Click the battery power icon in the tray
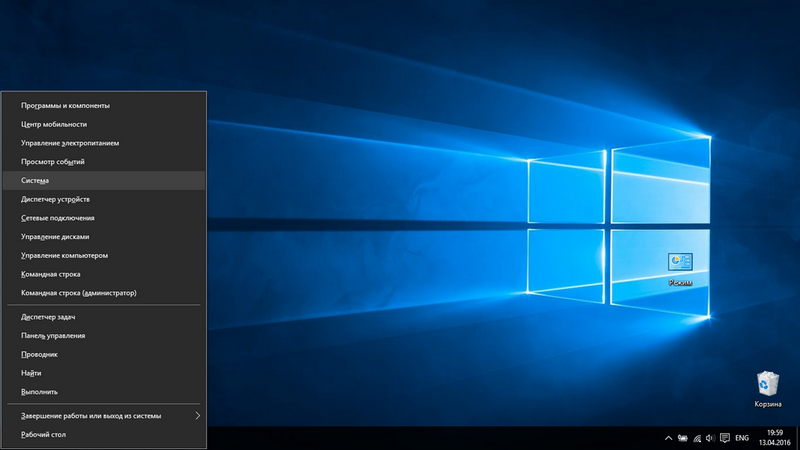 [x=682, y=438]
